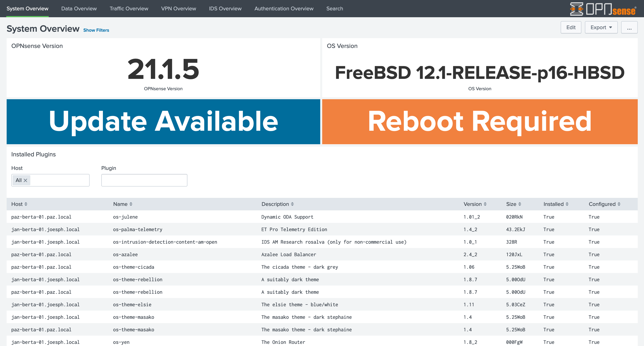Click The elsie theme - blue/white description
This screenshot has height=346, width=644.
(300, 305)
